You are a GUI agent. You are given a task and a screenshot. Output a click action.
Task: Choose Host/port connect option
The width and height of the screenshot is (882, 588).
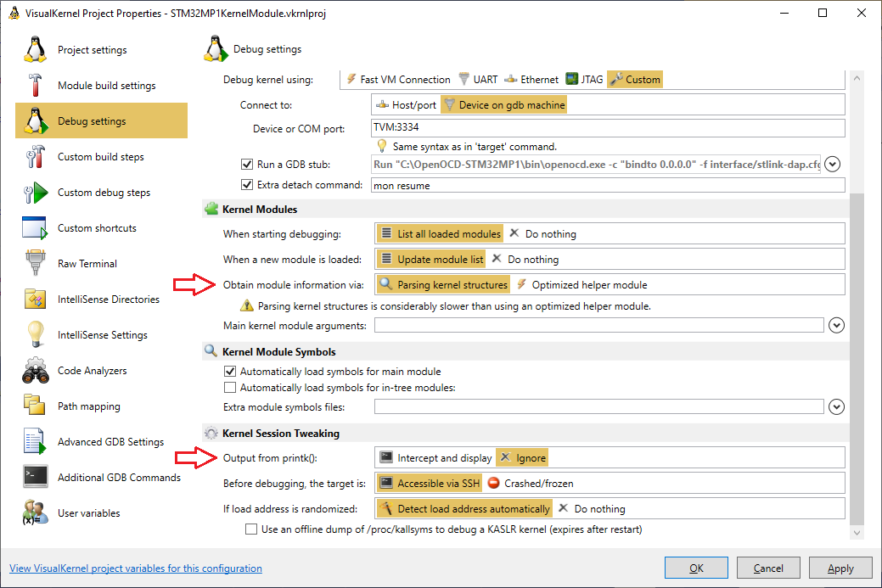point(406,105)
